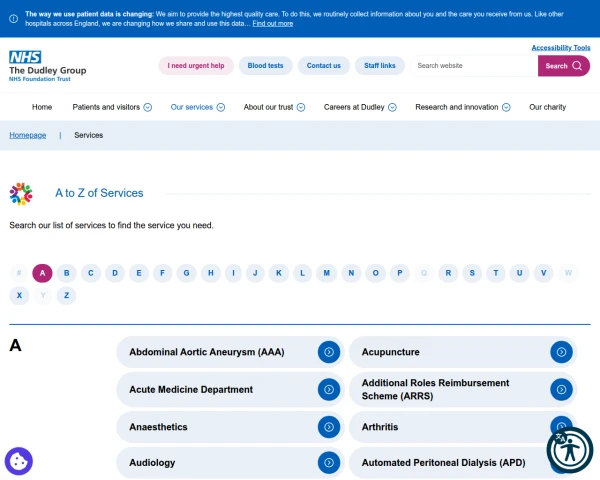The width and height of the screenshot is (600, 480).
Task: Click the NHS Dudley Group logo
Action: click(x=48, y=65)
